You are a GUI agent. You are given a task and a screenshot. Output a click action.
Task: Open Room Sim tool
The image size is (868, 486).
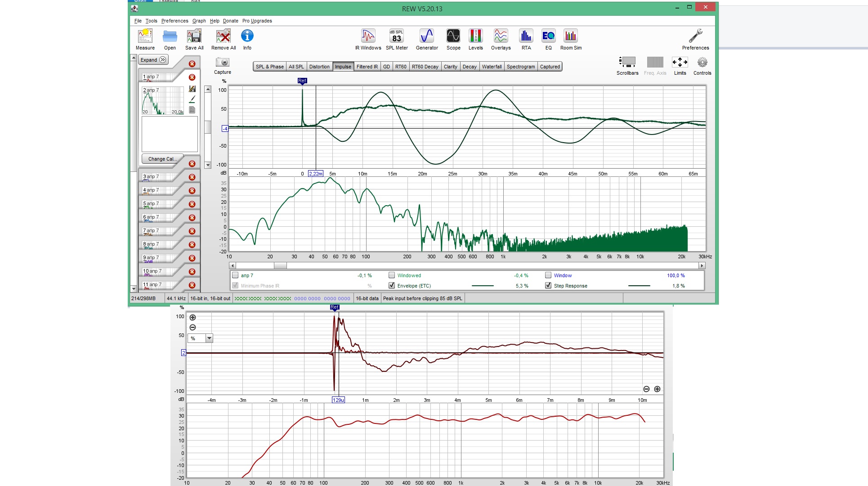[x=570, y=36]
